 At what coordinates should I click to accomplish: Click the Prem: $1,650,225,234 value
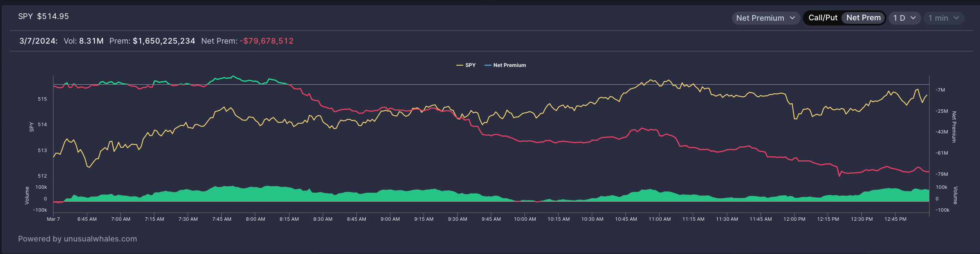(152, 41)
